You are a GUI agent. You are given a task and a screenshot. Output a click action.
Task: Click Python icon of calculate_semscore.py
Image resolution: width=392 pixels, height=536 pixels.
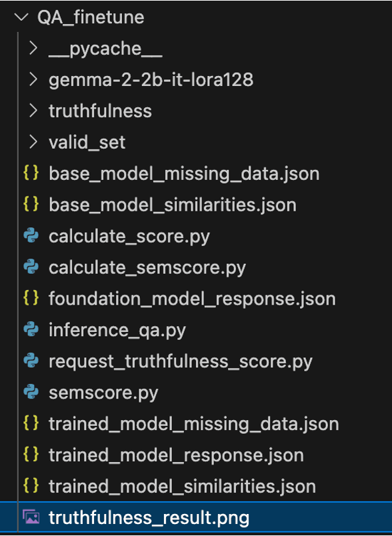point(31,267)
